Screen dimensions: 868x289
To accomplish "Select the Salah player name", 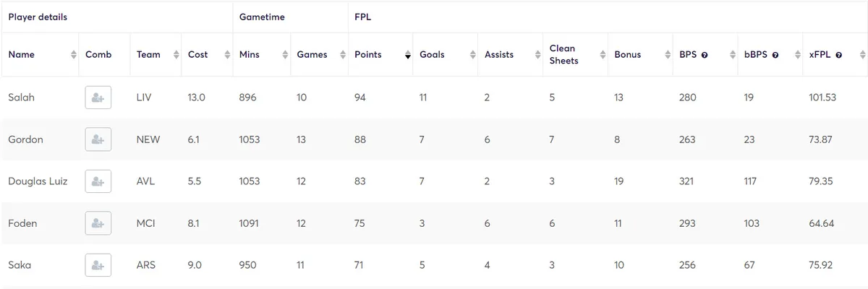I will pyautogui.click(x=21, y=98).
